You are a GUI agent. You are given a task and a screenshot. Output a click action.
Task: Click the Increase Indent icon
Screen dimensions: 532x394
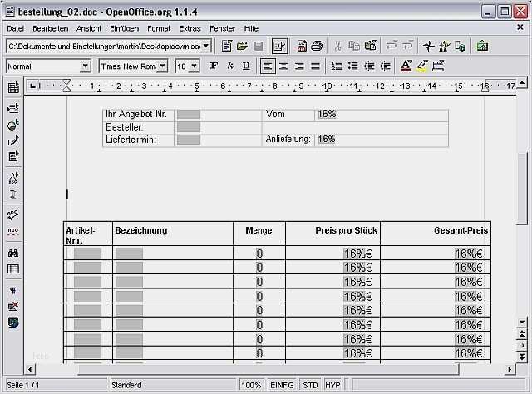(385, 66)
